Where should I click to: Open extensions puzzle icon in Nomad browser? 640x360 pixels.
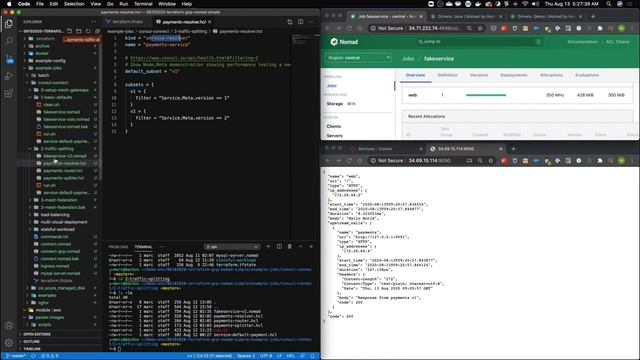(600, 28)
